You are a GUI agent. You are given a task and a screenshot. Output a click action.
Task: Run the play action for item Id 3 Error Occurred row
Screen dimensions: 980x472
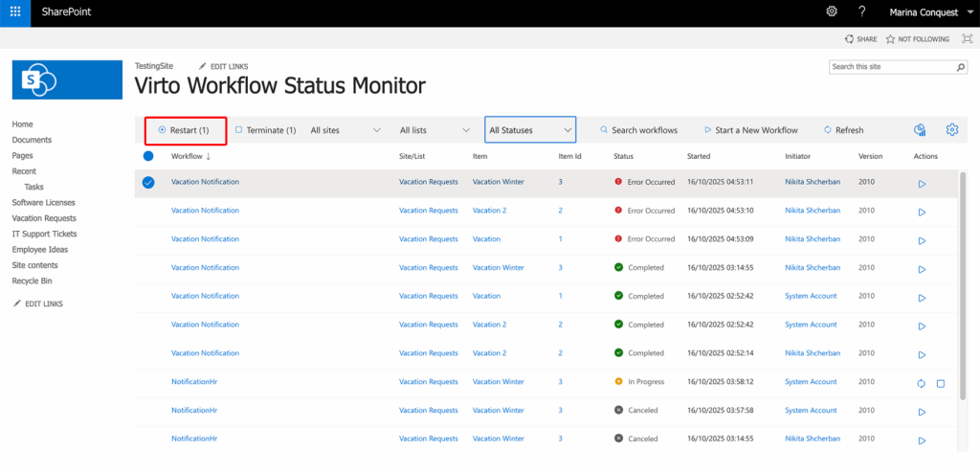coord(922,184)
